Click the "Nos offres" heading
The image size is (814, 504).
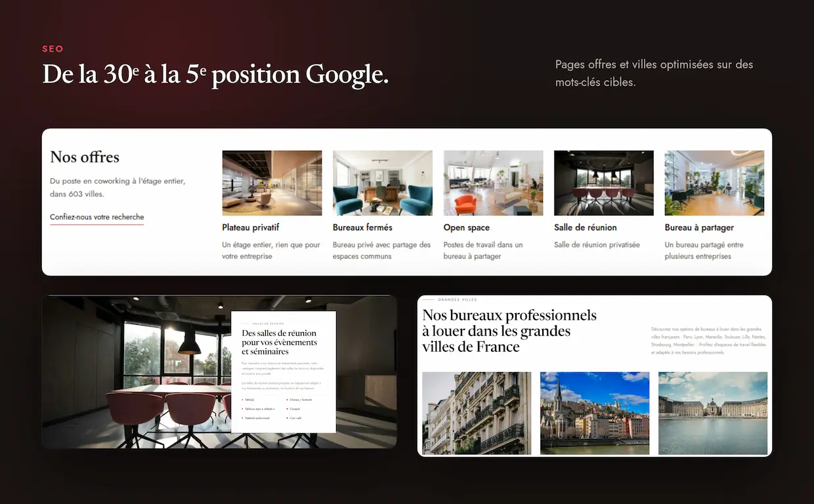[85, 157]
